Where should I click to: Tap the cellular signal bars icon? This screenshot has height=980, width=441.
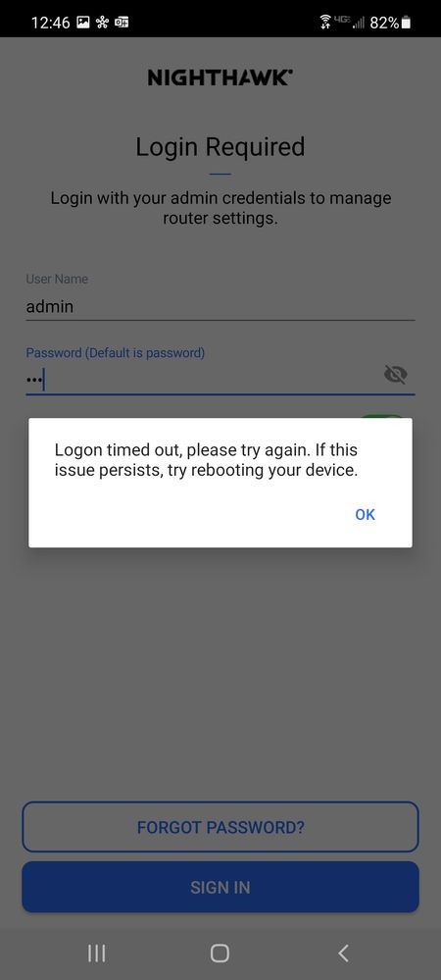(358, 24)
